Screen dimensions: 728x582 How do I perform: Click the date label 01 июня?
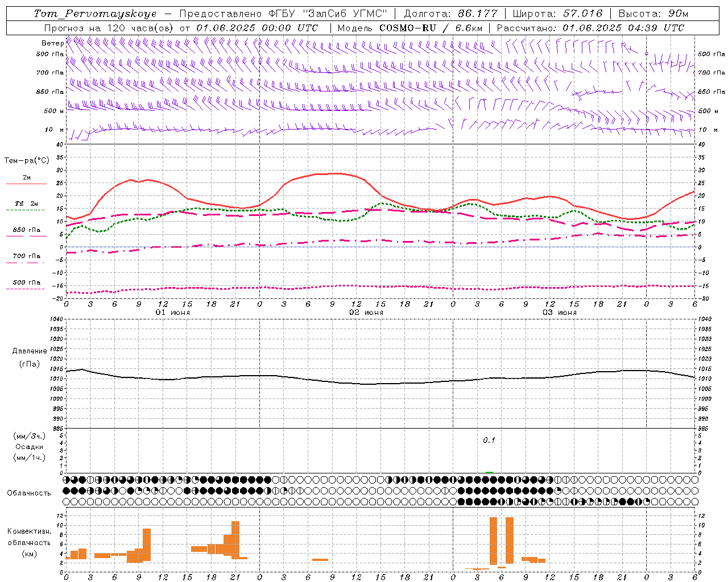(173, 313)
